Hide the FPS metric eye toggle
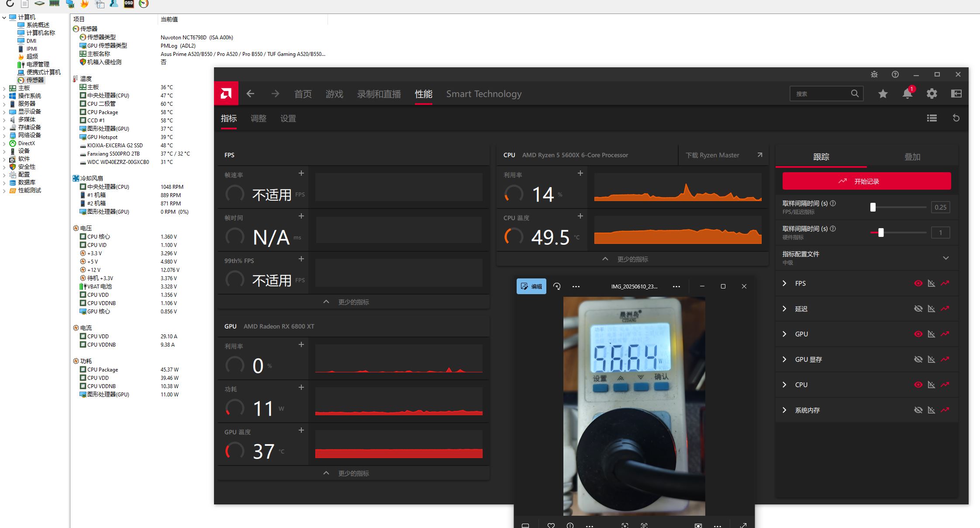This screenshot has height=528, width=980. click(918, 283)
